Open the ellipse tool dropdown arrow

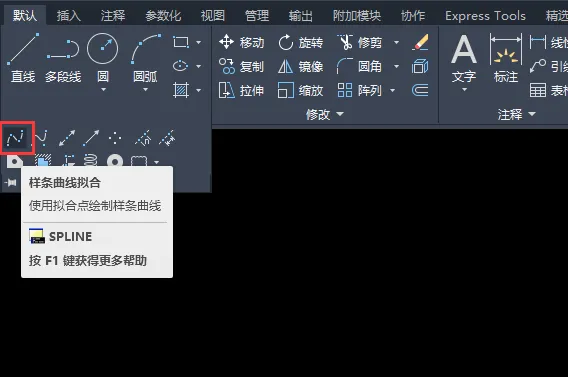pos(199,66)
